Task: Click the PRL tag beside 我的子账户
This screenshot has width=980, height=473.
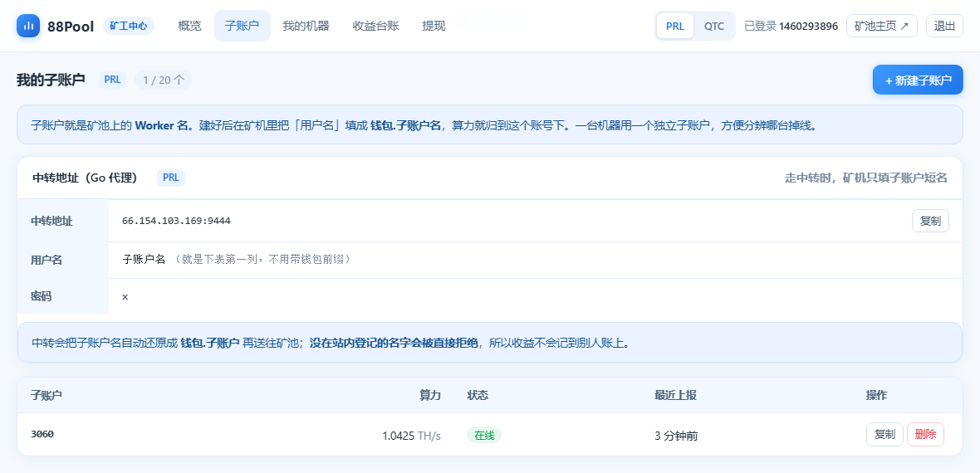Action: coord(112,80)
